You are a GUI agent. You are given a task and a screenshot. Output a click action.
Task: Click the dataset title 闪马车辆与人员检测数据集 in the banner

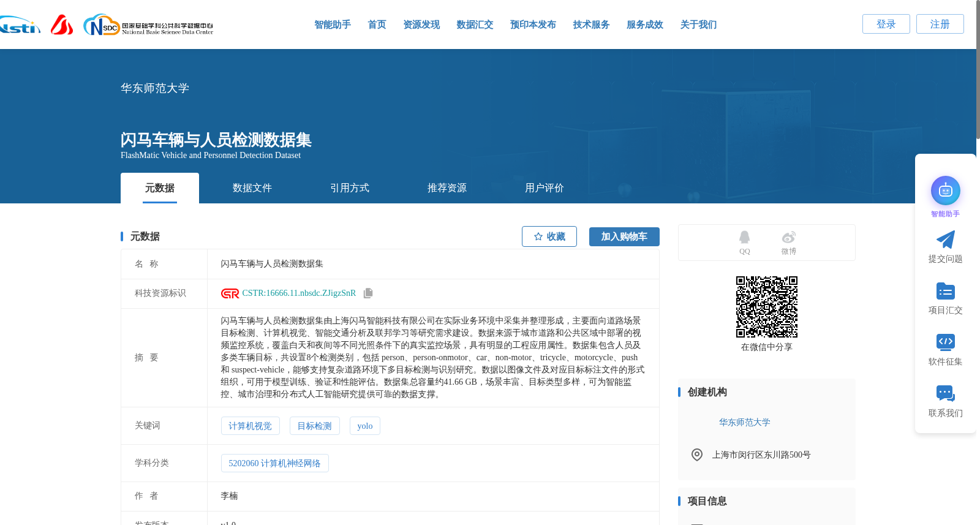click(216, 140)
